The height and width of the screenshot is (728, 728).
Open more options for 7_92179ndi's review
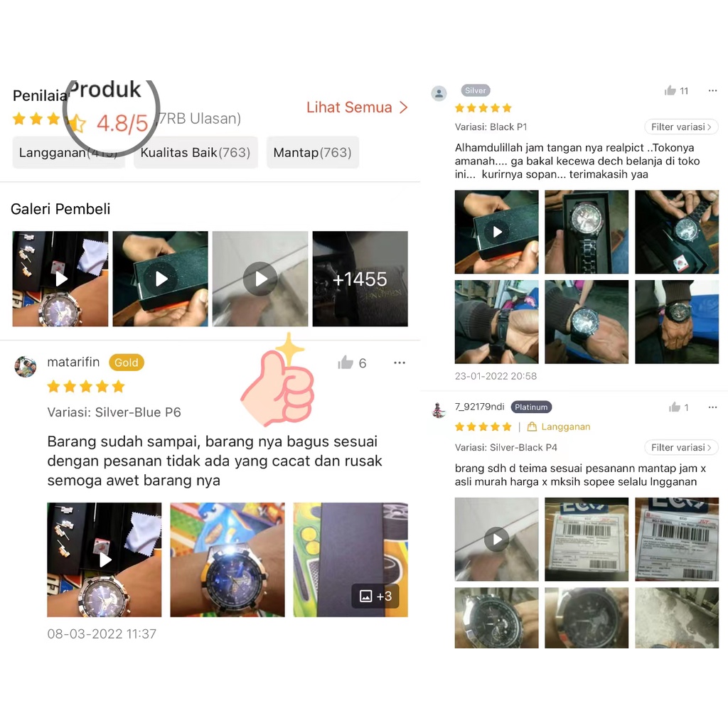tap(712, 407)
